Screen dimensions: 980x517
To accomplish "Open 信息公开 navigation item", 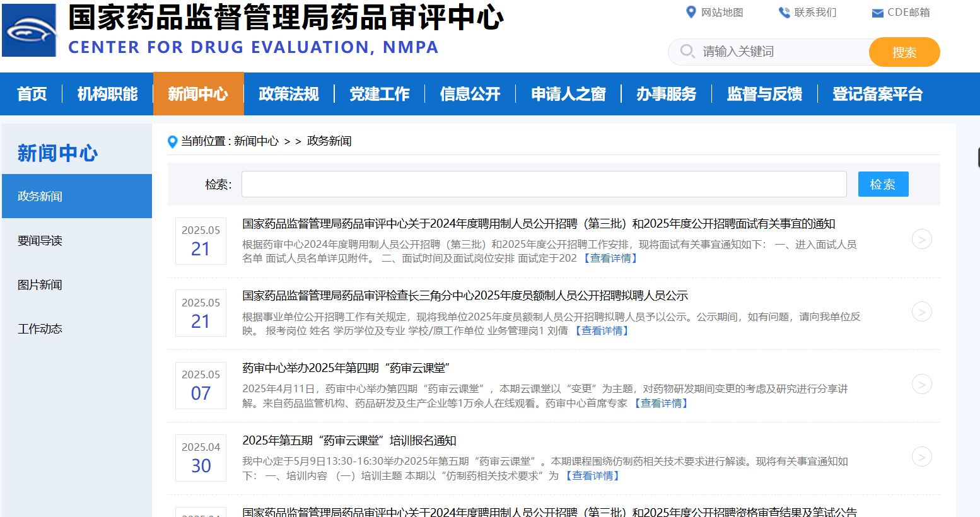I will [470, 94].
